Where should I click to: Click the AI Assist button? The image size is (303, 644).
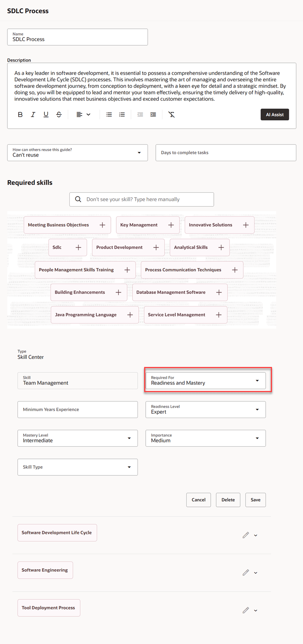click(275, 115)
